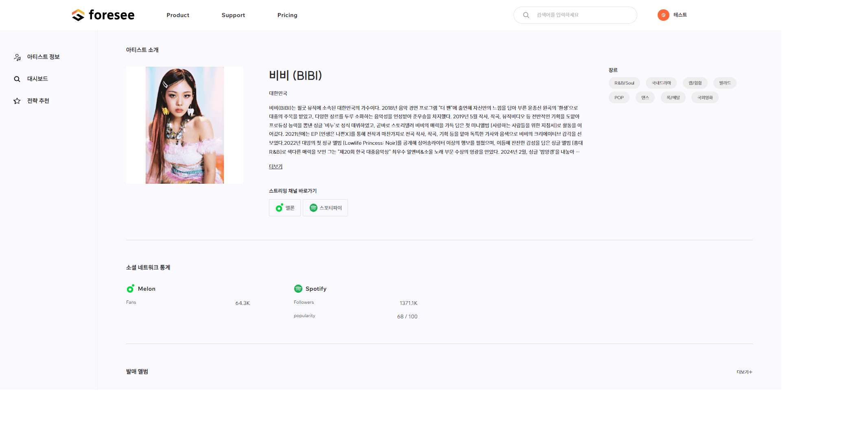Viewport: 868px width, 433px height.
Task: Open the 스포티파이 streaming channel button
Action: pyautogui.click(x=325, y=208)
